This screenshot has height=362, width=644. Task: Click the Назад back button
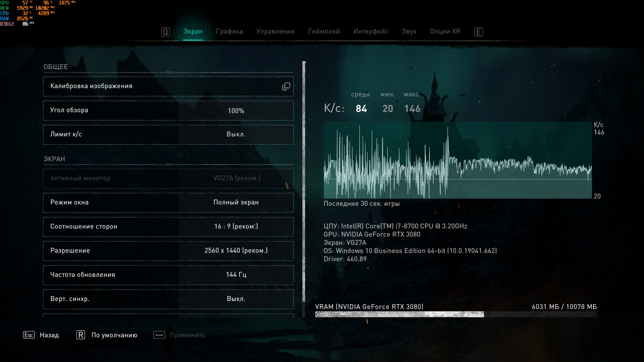coord(49,335)
